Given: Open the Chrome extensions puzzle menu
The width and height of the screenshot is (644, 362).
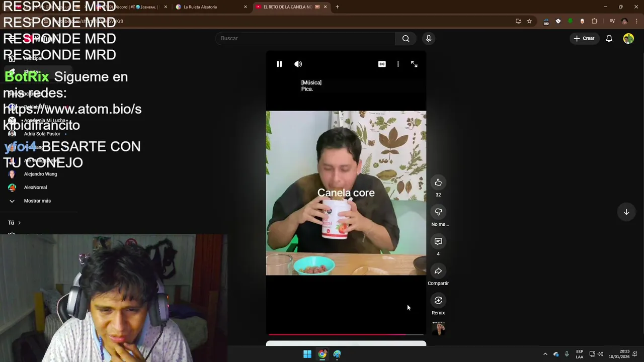Looking at the screenshot, I should (x=594, y=21).
